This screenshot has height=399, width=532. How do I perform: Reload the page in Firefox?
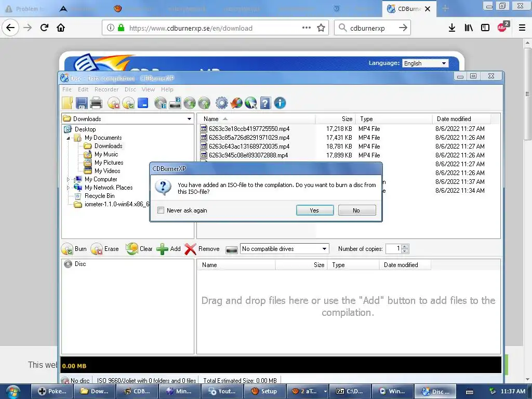click(x=44, y=28)
